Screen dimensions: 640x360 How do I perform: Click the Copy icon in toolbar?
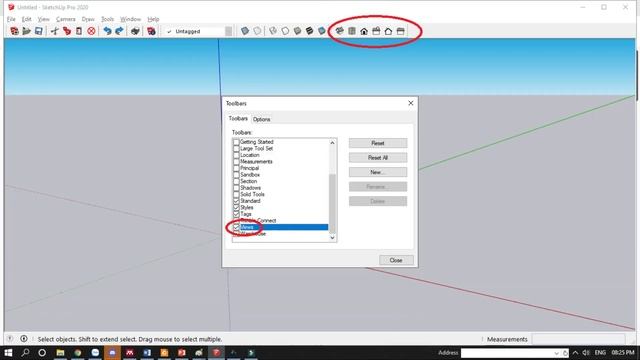pyautogui.click(x=67, y=31)
